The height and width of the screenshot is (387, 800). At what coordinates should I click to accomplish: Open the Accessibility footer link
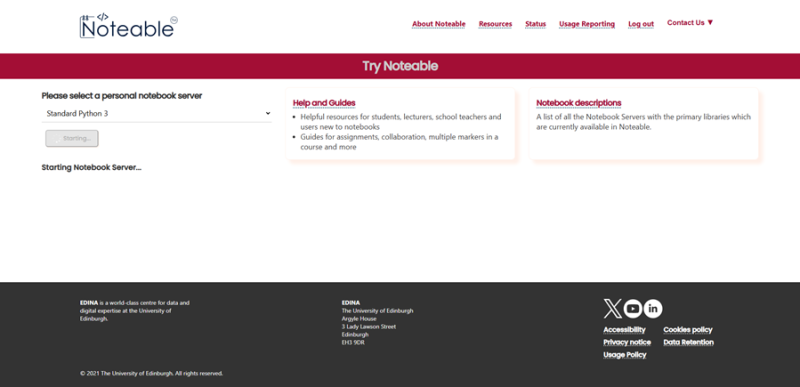point(624,330)
